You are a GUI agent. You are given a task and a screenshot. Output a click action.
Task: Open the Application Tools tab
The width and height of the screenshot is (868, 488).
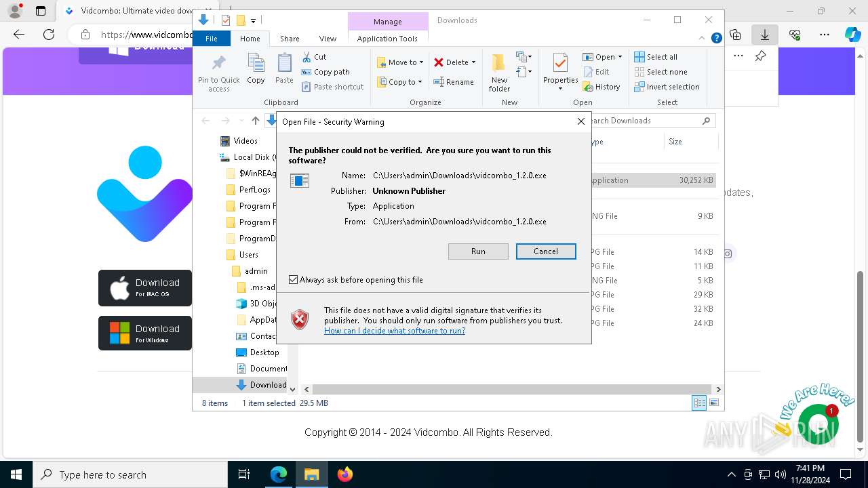click(x=387, y=39)
